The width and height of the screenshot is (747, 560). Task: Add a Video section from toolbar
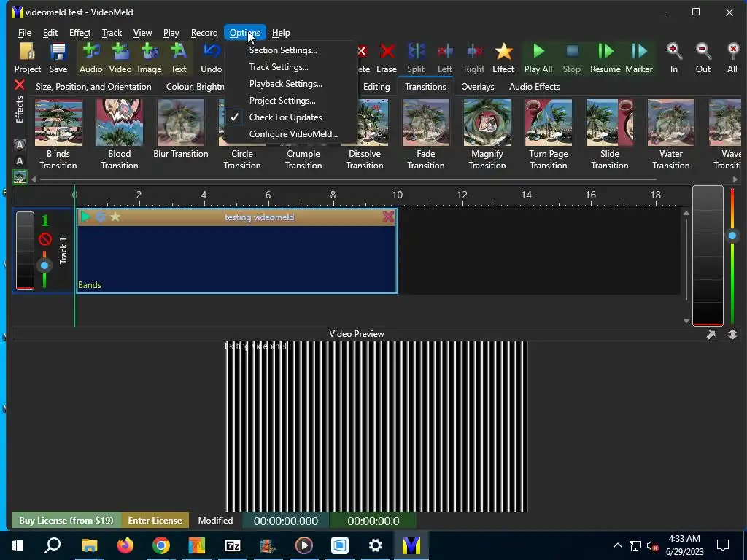[120, 58]
